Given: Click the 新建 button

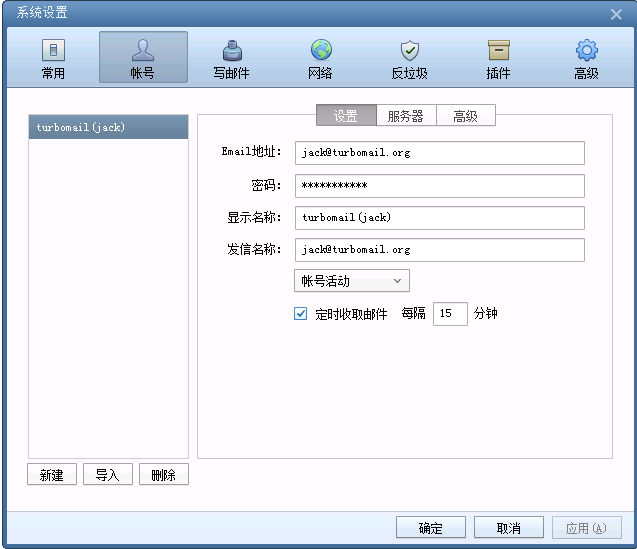Looking at the screenshot, I should pos(52,475).
